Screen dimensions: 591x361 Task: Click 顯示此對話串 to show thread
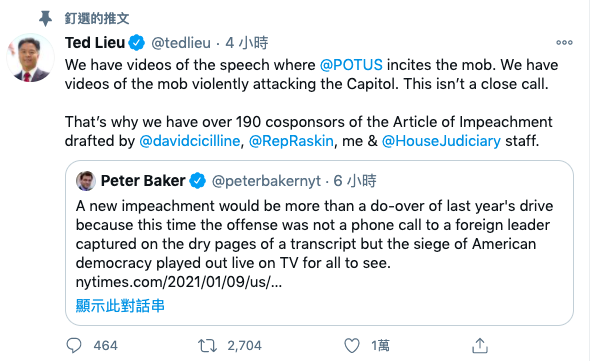click(120, 306)
